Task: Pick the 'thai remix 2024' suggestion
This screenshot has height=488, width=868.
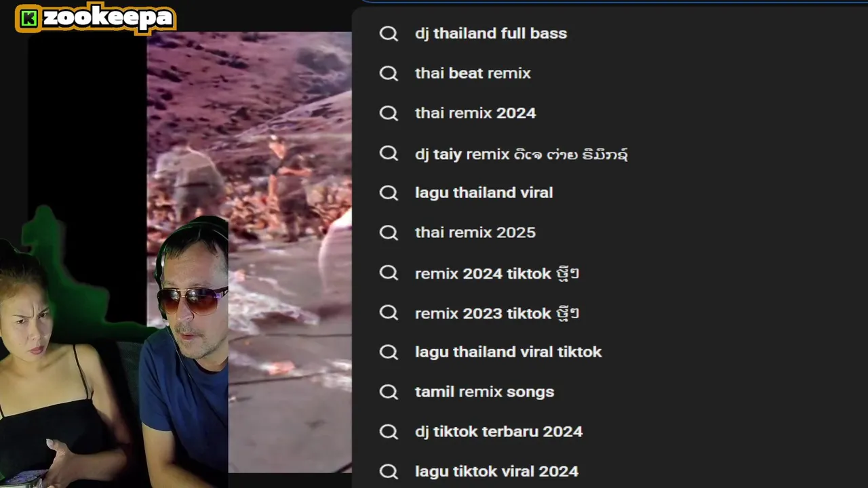Action: [610, 113]
